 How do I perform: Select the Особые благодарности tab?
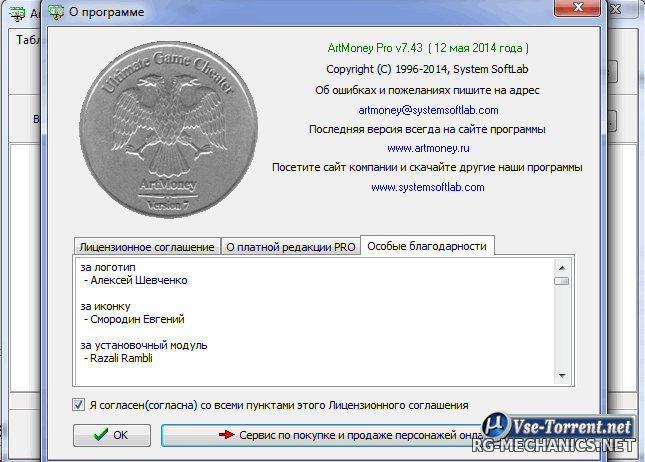(x=428, y=246)
